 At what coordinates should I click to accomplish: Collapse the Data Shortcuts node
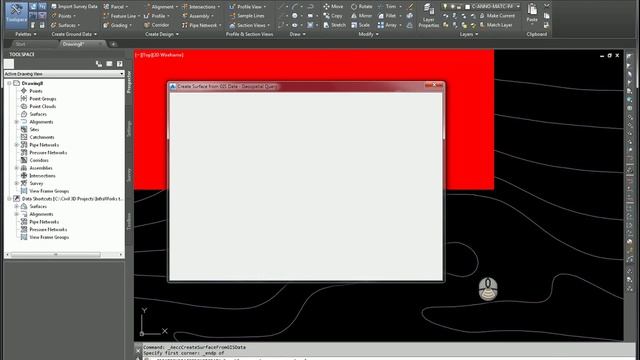(9, 199)
